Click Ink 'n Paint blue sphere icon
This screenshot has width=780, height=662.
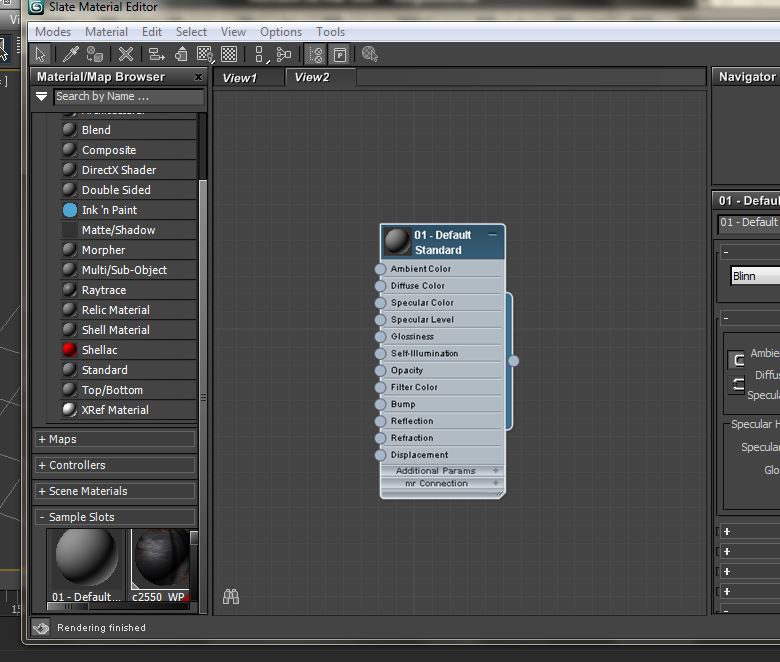(x=70, y=210)
